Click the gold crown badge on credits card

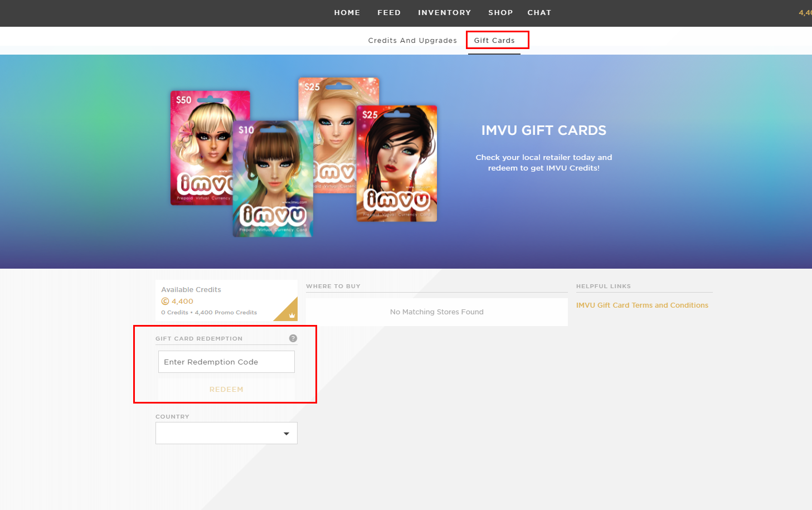[x=291, y=315]
